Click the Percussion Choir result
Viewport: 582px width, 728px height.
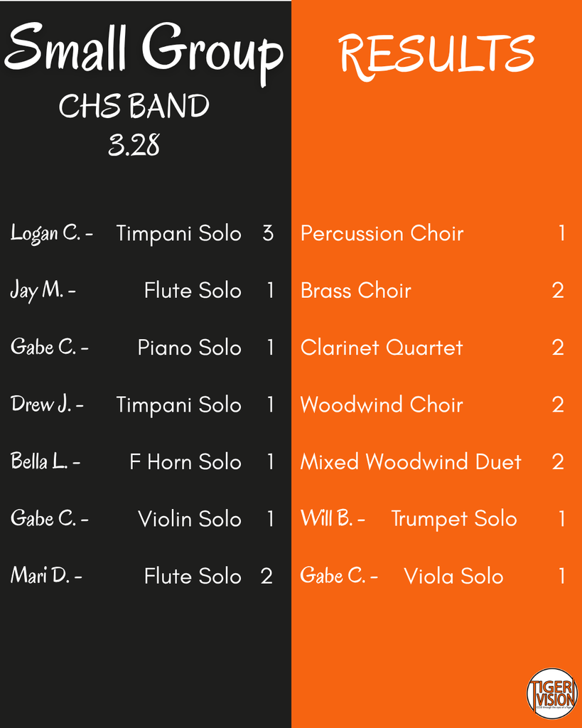click(x=382, y=233)
